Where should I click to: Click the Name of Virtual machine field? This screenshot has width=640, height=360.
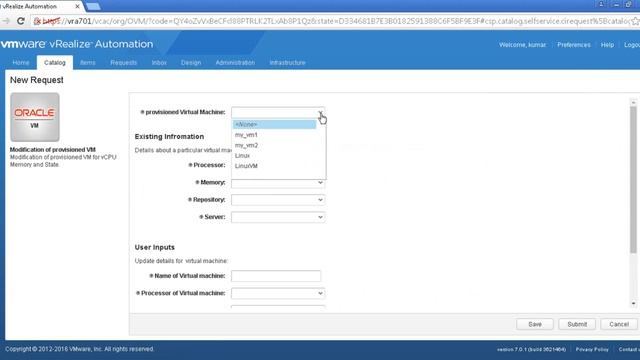(276, 276)
